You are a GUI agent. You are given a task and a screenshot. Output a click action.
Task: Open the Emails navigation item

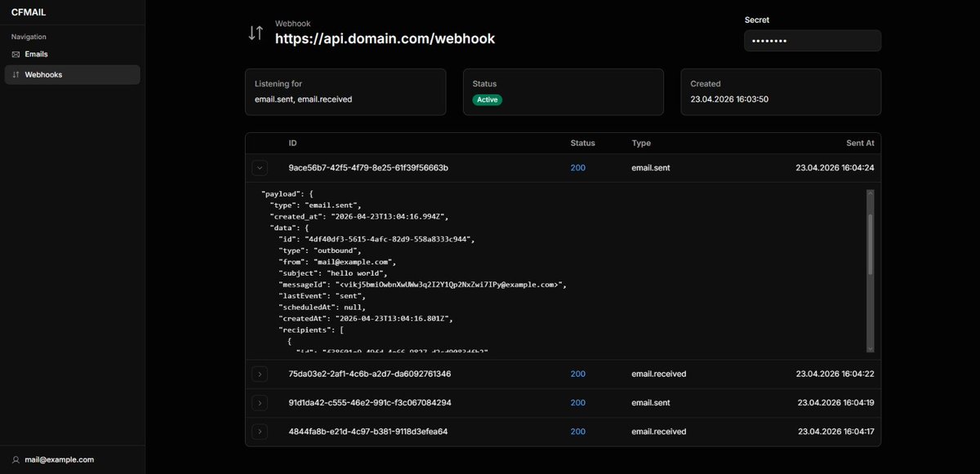pyautogui.click(x=72, y=54)
